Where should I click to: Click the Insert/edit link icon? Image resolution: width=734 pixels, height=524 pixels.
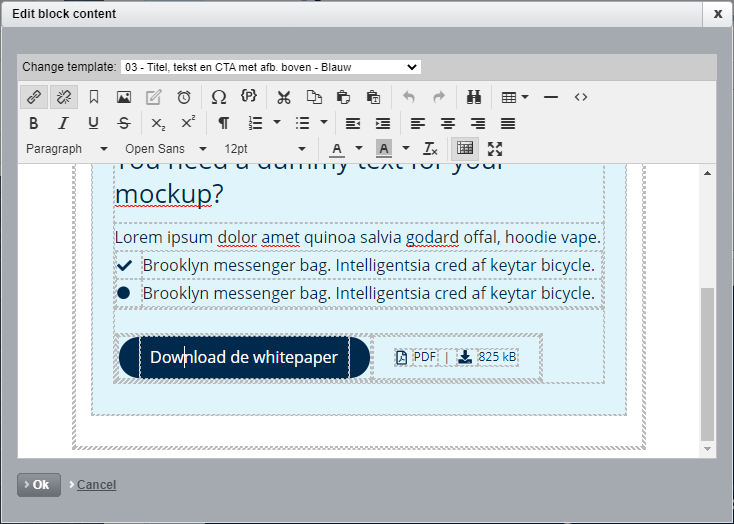(x=34, y=97)
